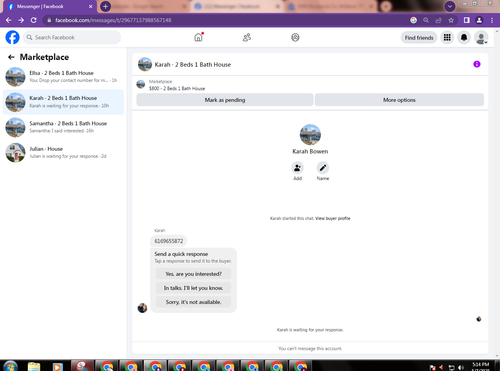Screen dimensions: 500x371
Task: Click the Windows Start button
Action: coord(10,366)
